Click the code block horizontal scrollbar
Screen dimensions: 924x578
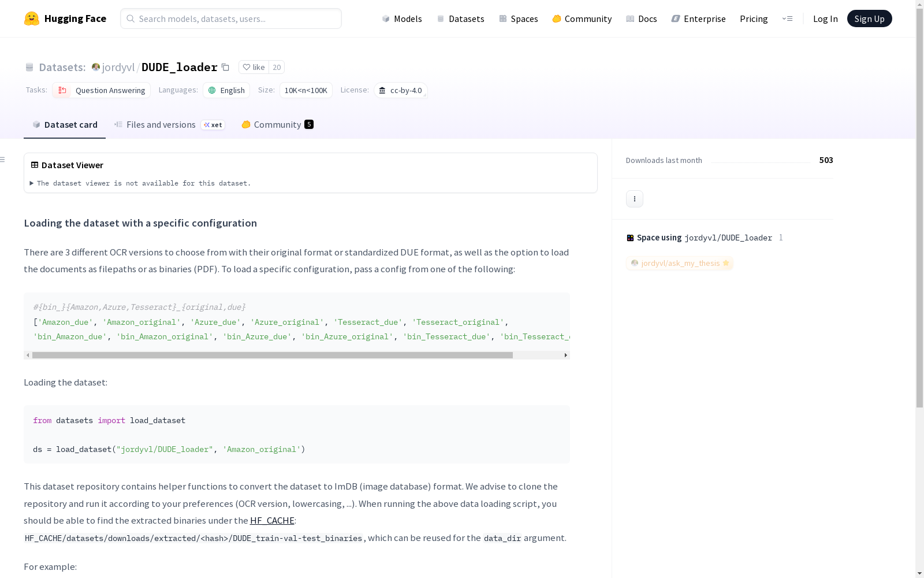coord(272,355)
